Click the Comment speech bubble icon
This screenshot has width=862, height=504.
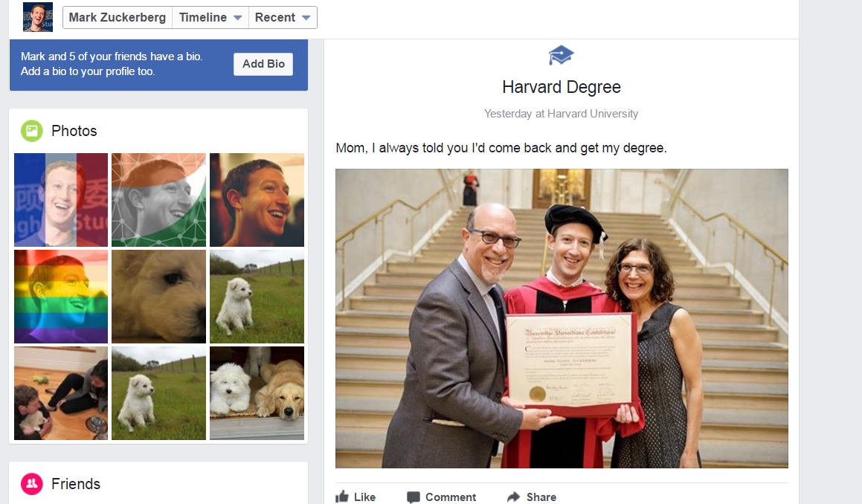coord(414,497)
